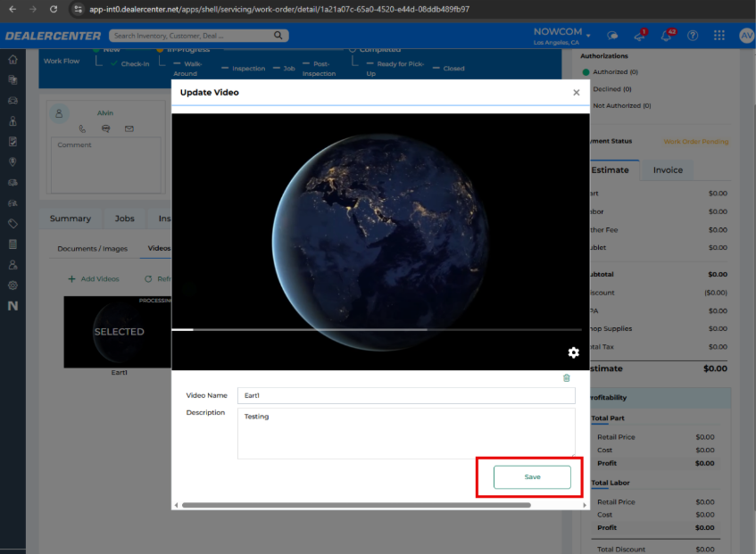Click the magnifier icon in search bar

(x=278, y=35)
